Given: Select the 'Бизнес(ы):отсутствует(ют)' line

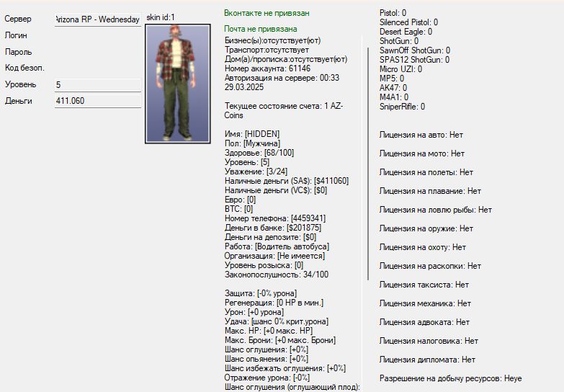Looking at the screenshot, I should point(272,40).
